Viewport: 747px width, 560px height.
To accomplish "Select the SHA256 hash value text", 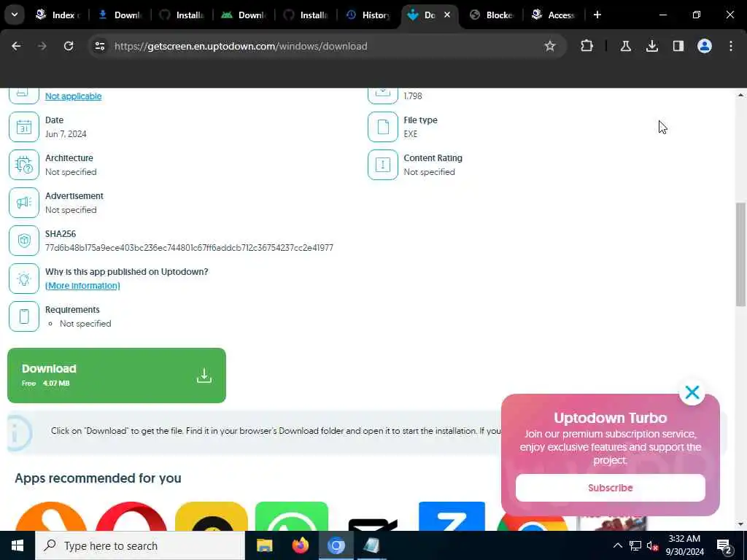I will point(189,248).
